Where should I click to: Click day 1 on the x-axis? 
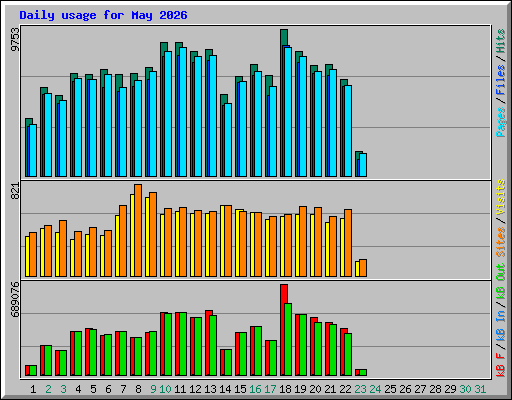(33, 389)
